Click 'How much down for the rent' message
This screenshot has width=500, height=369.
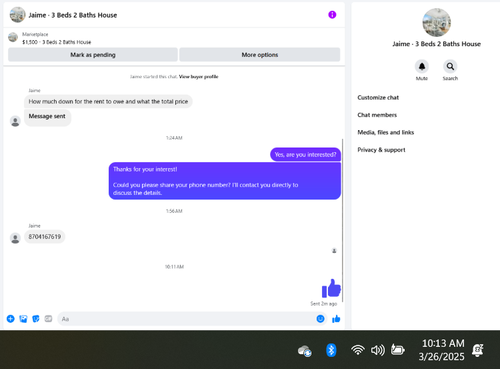point(108,101)
